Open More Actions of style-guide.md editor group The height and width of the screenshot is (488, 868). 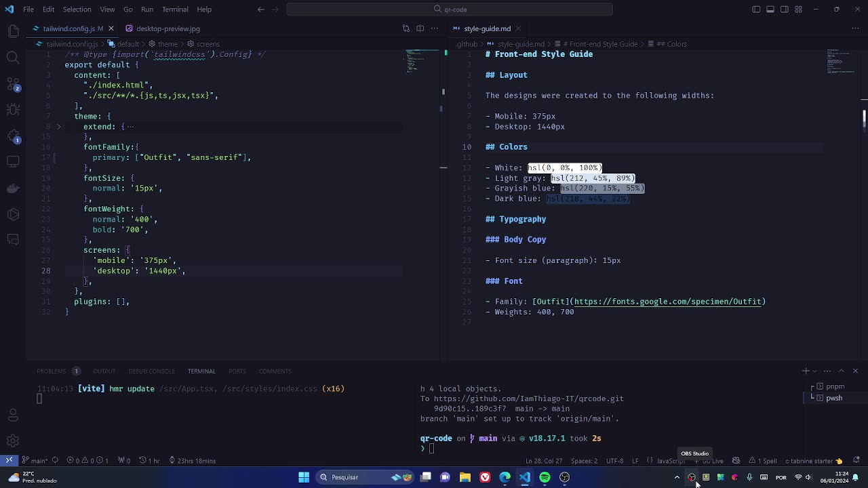[855, 28]
